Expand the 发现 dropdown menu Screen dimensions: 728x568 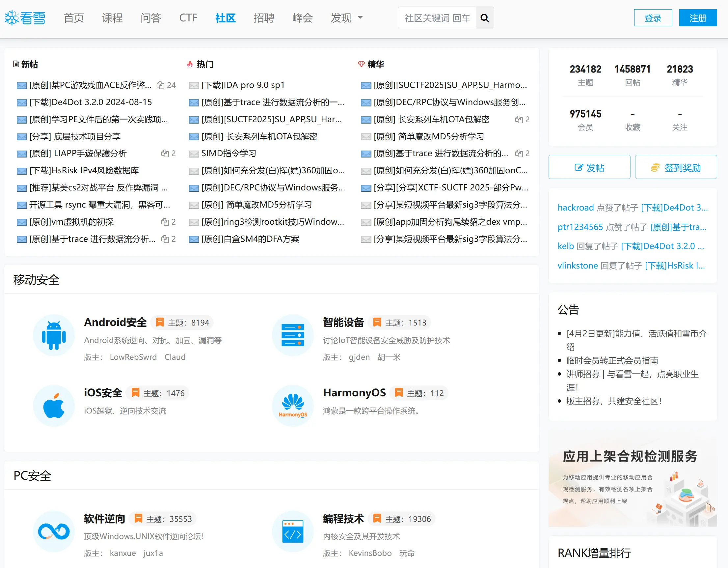(346, 18)
